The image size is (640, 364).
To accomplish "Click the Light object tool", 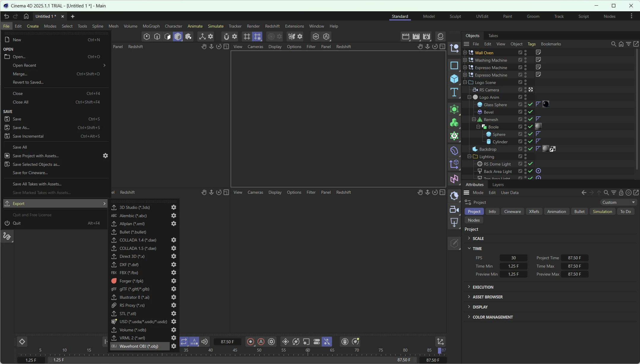I will [454, 222].
